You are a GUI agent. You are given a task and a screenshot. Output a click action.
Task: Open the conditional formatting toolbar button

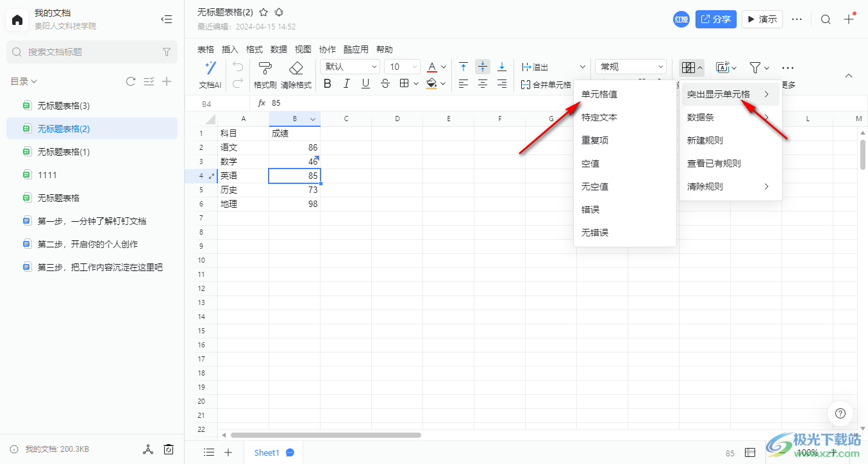tap(692, 67)
